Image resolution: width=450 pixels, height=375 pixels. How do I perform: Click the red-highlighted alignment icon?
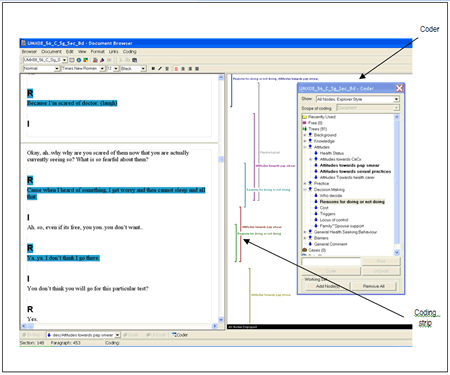[x=176, y=69]
